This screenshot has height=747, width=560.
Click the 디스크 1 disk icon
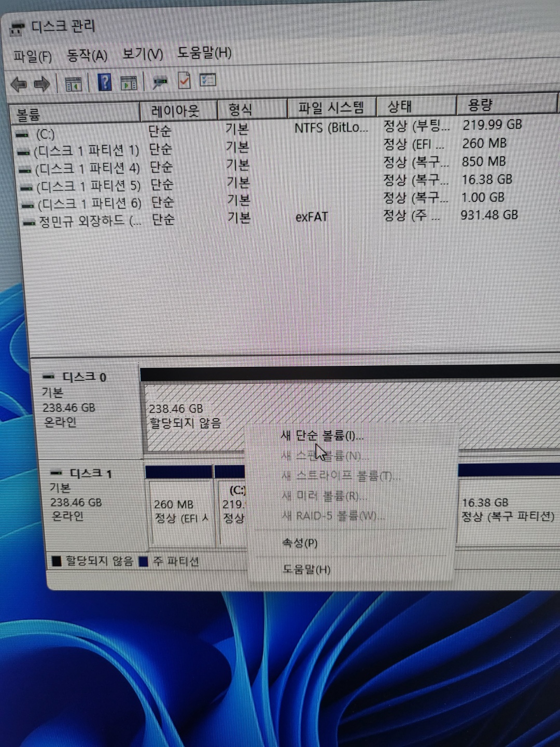57,473
